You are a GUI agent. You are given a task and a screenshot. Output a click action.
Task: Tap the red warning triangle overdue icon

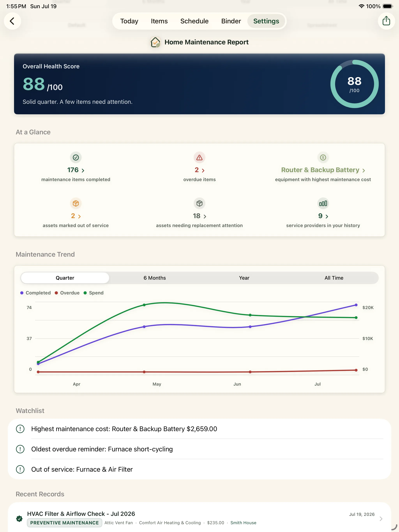pyautogui.click(x=199, y=158)
